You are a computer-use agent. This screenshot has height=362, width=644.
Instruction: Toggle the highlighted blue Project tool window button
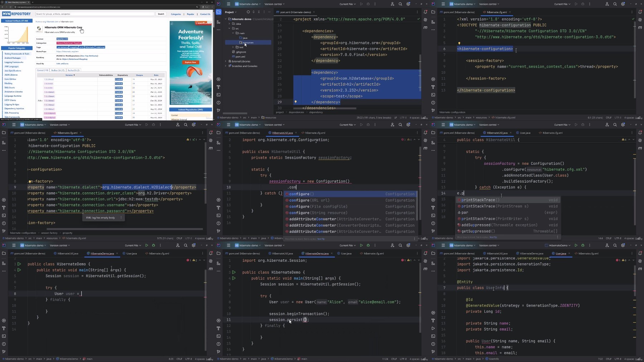pos(219,12)
